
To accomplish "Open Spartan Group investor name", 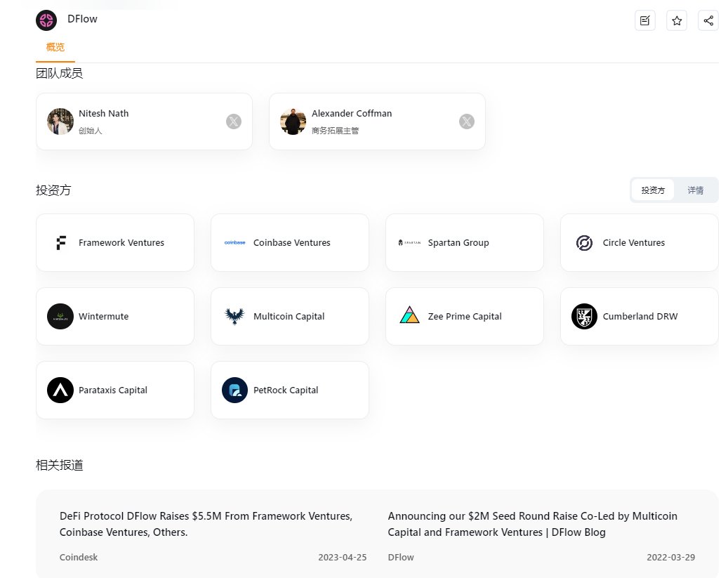I will (458, 243).
